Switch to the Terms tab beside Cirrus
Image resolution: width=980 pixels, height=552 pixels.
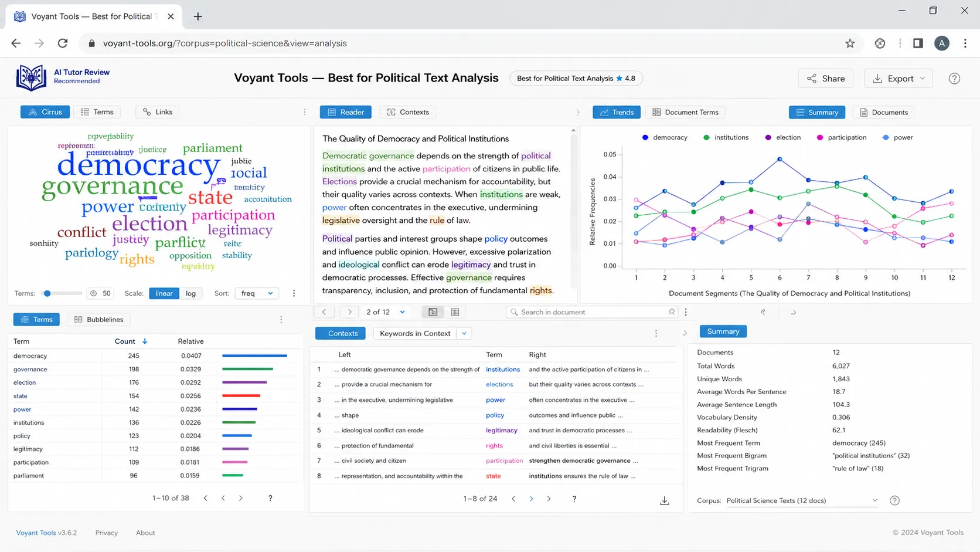coord(97,112)
